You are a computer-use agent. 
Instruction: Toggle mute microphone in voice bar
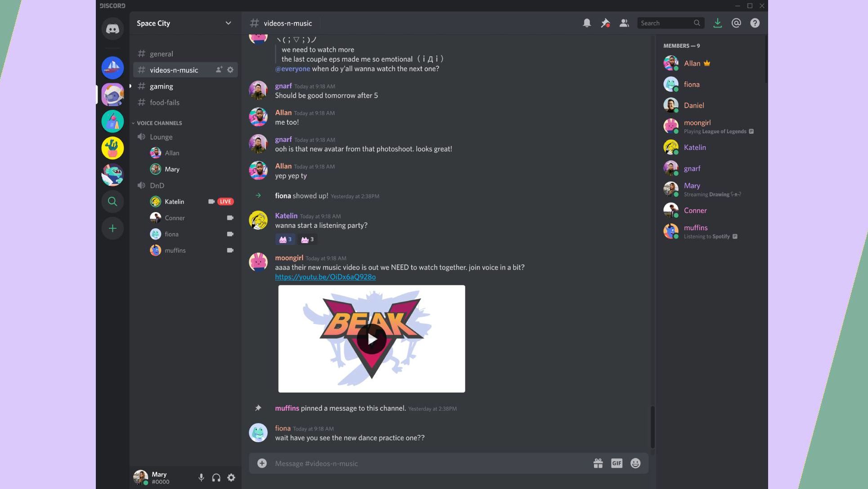pyautogui.click(x=201, y=477)
